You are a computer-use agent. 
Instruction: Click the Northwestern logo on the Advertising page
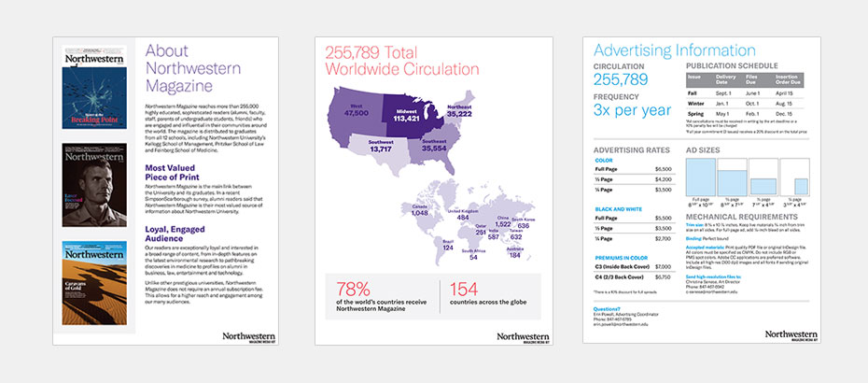[791, 335]
